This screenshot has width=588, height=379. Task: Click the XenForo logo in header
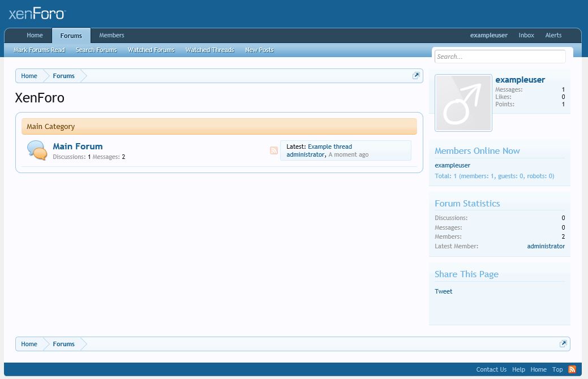pos(37,14)
